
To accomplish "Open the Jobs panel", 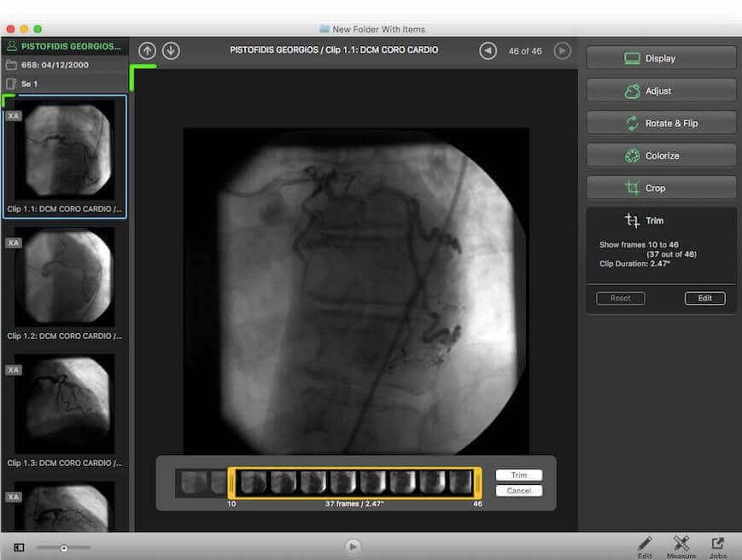I will (x=717, y=544).
